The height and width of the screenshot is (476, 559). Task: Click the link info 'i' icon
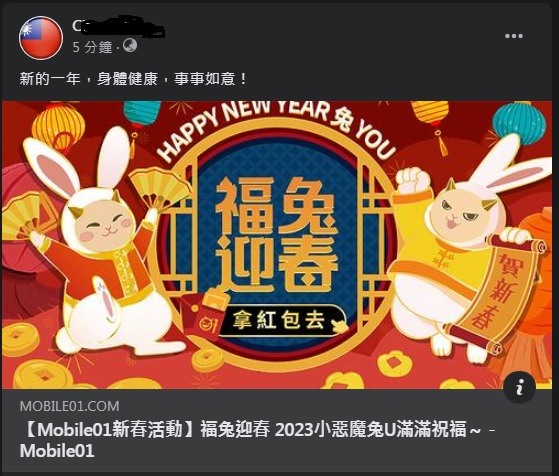tap(519, 387)
